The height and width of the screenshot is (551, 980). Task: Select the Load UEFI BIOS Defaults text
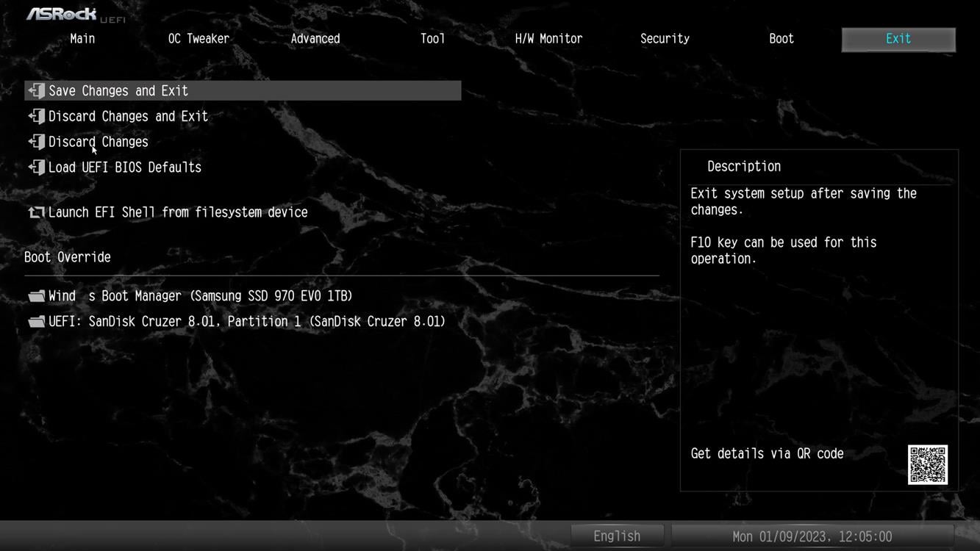[x=125, y=168]
